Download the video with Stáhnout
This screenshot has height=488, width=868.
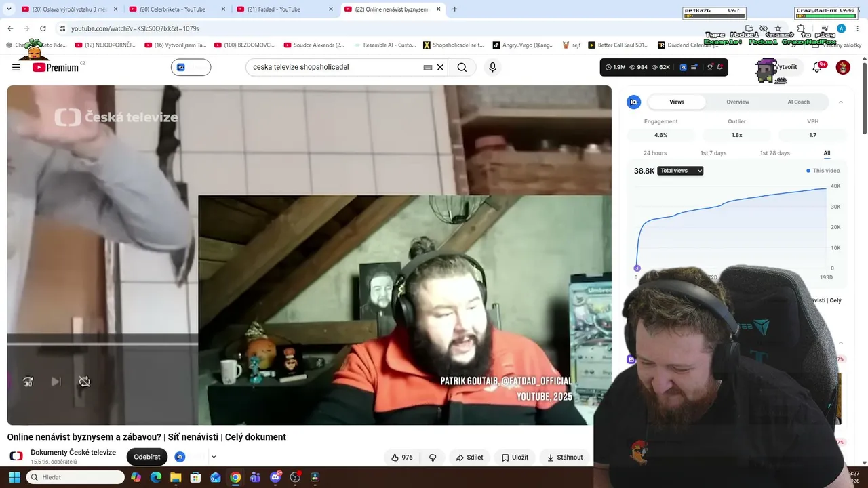(565, 457)
